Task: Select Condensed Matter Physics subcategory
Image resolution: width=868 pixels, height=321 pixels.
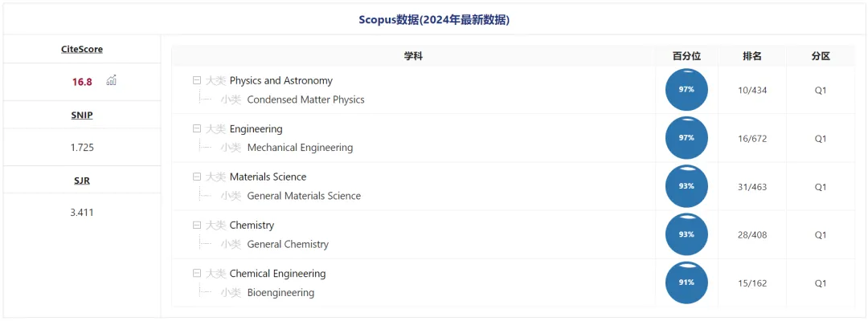Action: [x=305, y=100]
